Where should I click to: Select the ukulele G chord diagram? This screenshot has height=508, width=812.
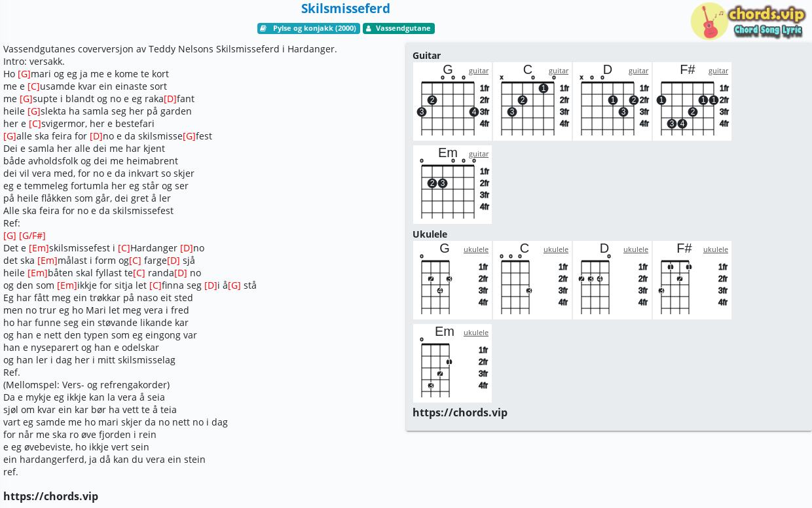tap(452, 280)
